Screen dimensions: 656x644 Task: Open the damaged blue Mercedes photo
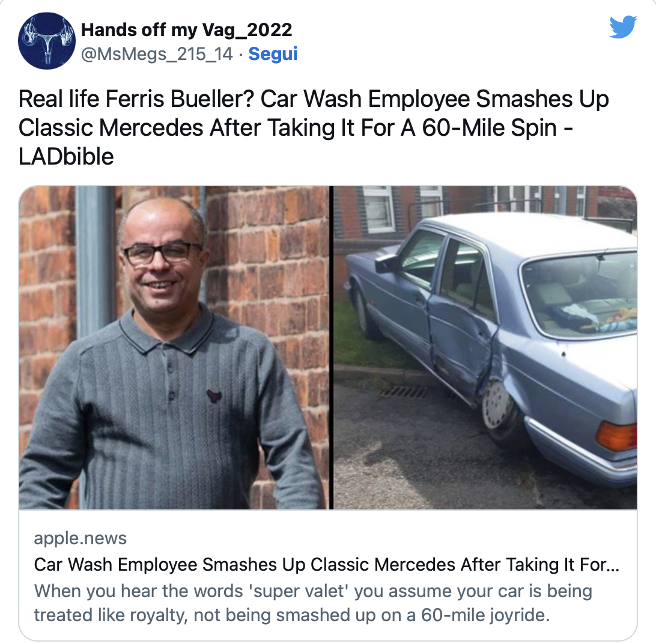pos(485,348)
